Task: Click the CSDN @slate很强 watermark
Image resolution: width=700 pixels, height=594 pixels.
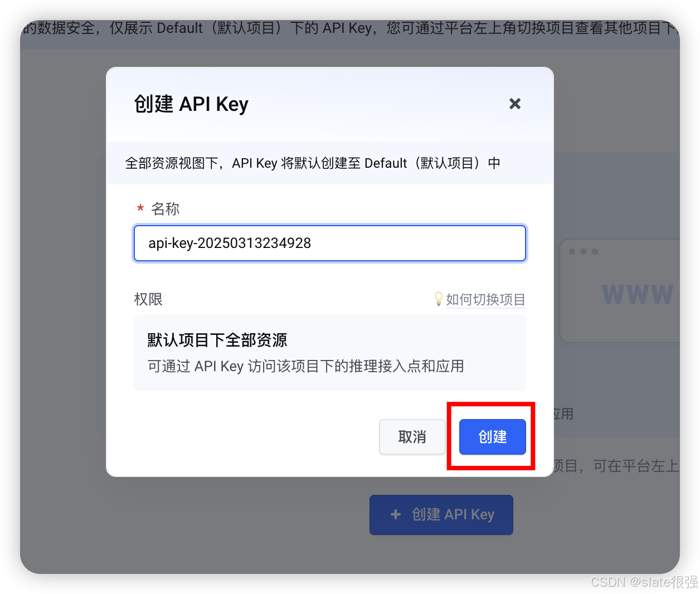Action: [x=644, y=582]
